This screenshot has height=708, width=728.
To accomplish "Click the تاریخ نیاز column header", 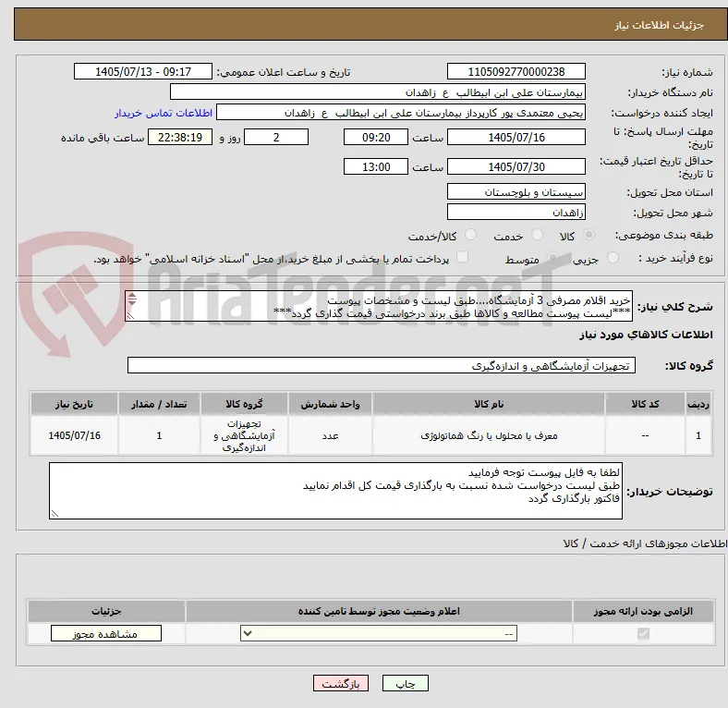I will click(x=74, y=404).
